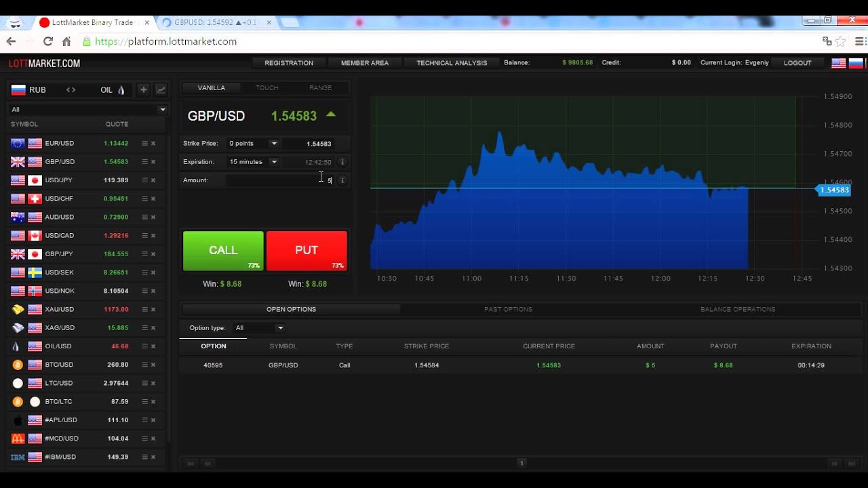Bookmark this page with the star icon
The height and width of the screenshot is (488, 868).
coord(841,41)
